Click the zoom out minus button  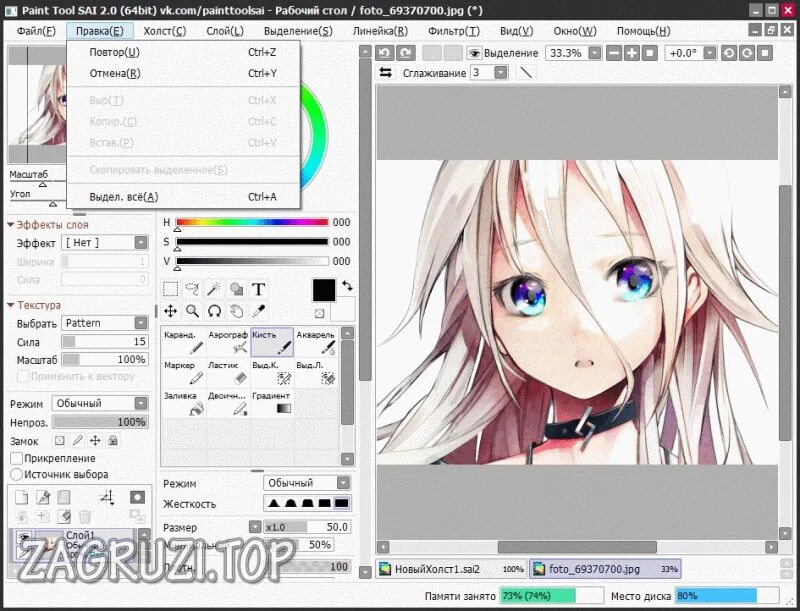[614, 53]
